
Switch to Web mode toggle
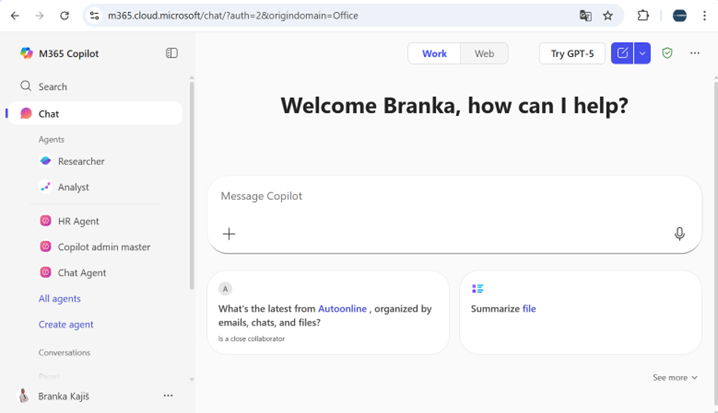point(484,53)
